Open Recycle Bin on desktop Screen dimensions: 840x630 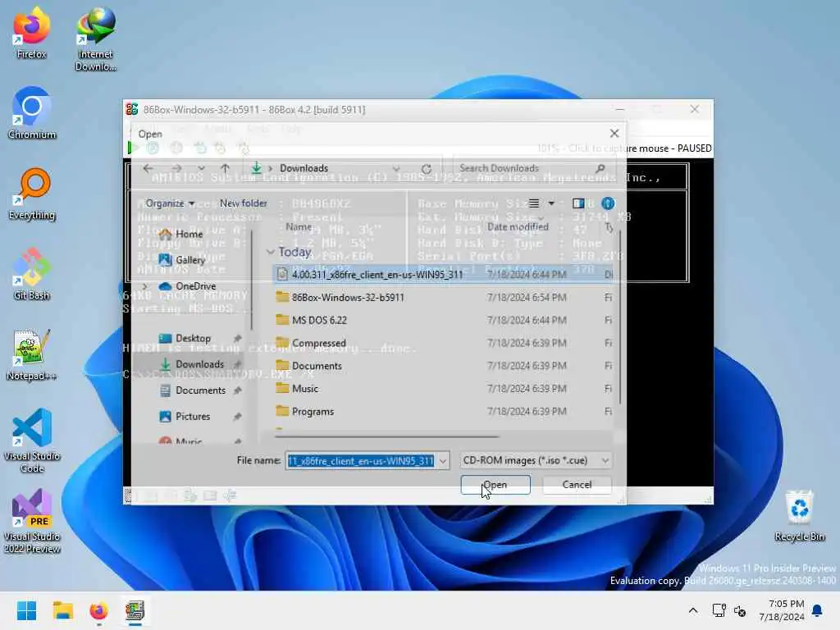tap(799, 516)
